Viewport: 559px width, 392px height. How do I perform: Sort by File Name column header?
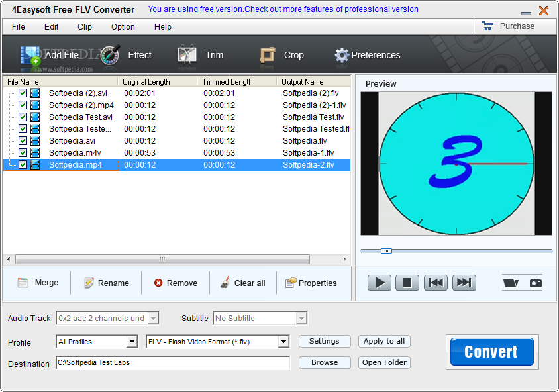tap(61, 82)
